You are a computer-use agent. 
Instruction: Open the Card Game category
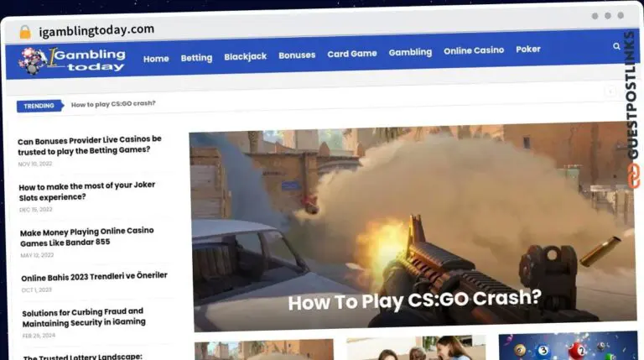(351, 54)
